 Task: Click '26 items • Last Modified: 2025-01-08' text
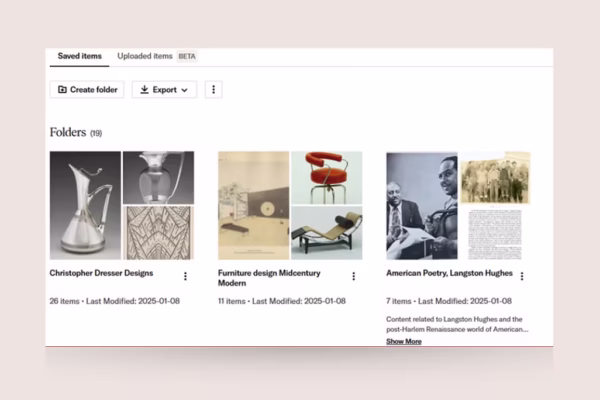click(x=115, y=301)
